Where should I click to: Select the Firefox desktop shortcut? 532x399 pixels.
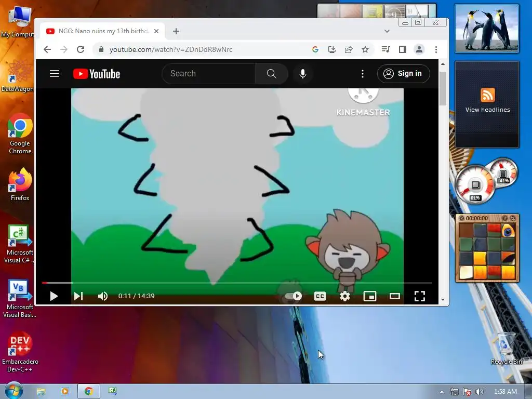click(20, 184)
